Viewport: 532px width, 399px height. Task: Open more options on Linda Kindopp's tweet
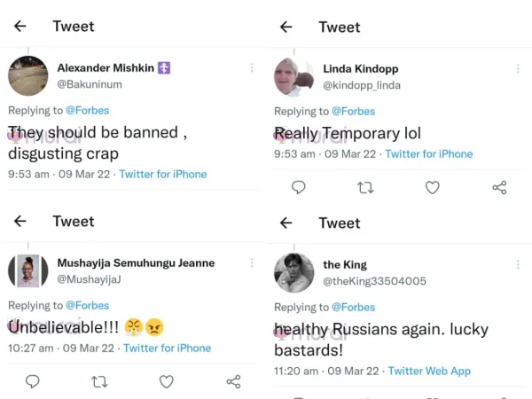518,67
